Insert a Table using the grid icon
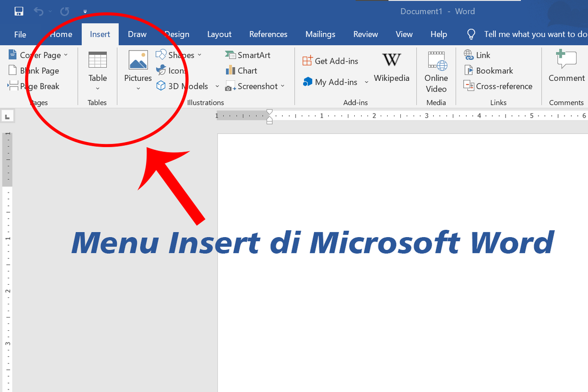This screenshot has height=392, width=588. (98, 60)
